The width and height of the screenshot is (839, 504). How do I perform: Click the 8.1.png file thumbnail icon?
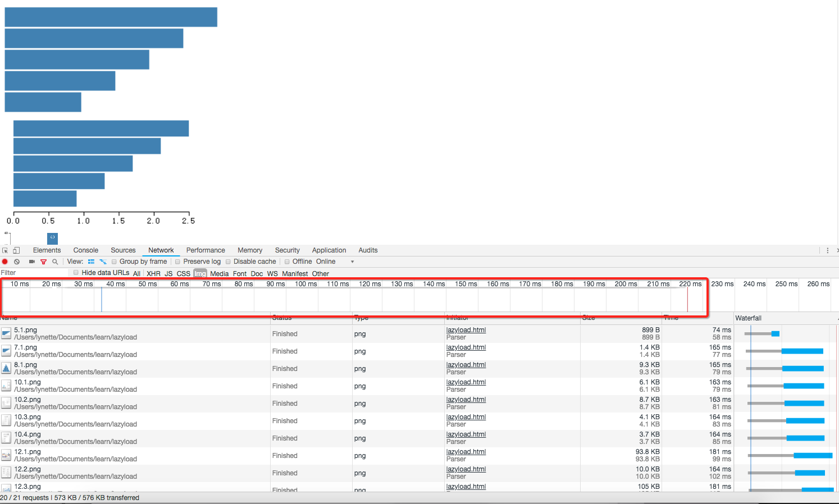[6, 369]
